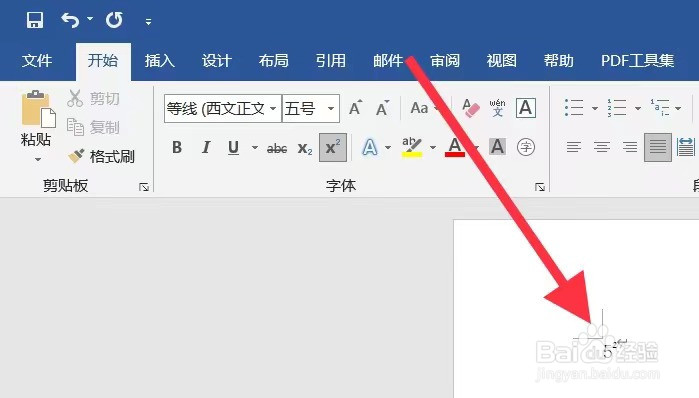699x398 pixels.
Task: Switch to the 开始 tab
Action: point(103,61)
